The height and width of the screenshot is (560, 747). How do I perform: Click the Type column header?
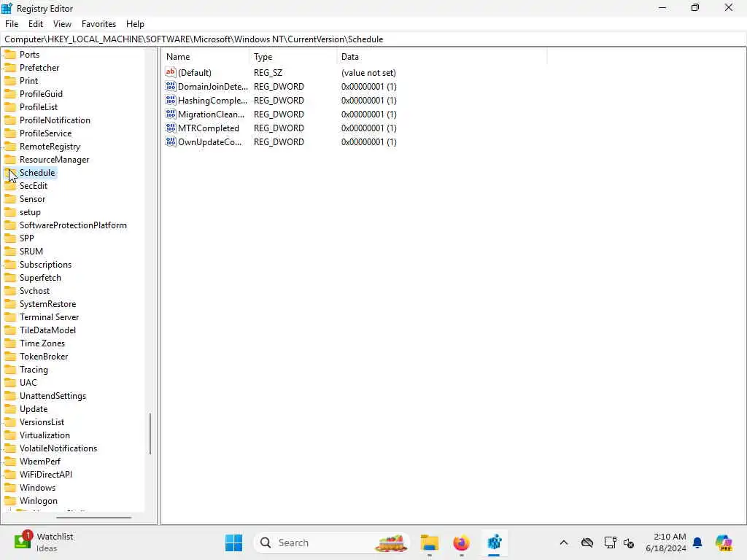point(293,57)
